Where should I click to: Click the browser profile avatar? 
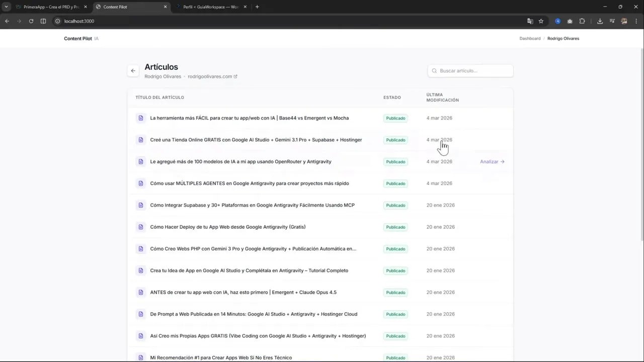click(624, 21)
